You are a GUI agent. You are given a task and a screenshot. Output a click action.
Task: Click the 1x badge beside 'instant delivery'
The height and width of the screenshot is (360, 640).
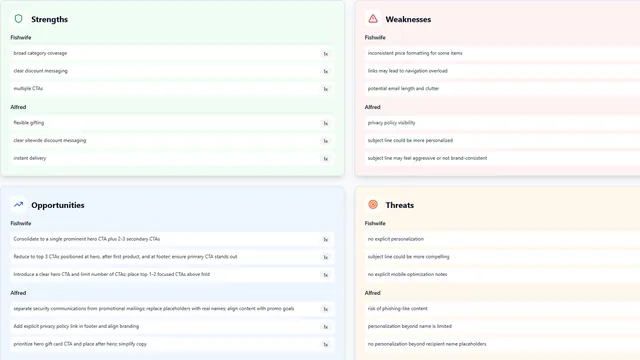[325, 159]
